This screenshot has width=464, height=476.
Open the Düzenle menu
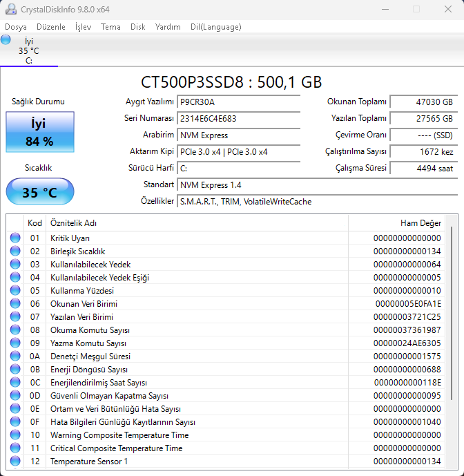pyautogui.click(x=50, y=27)
